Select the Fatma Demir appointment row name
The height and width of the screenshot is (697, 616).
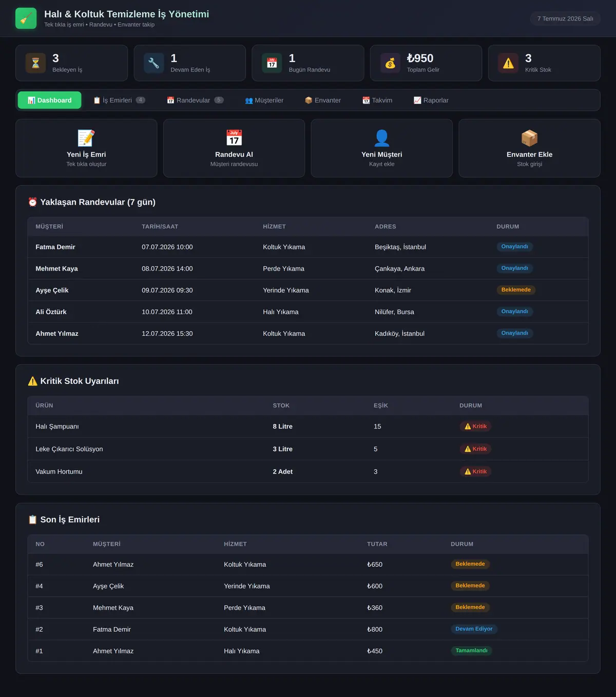click(x=55, y=247)
